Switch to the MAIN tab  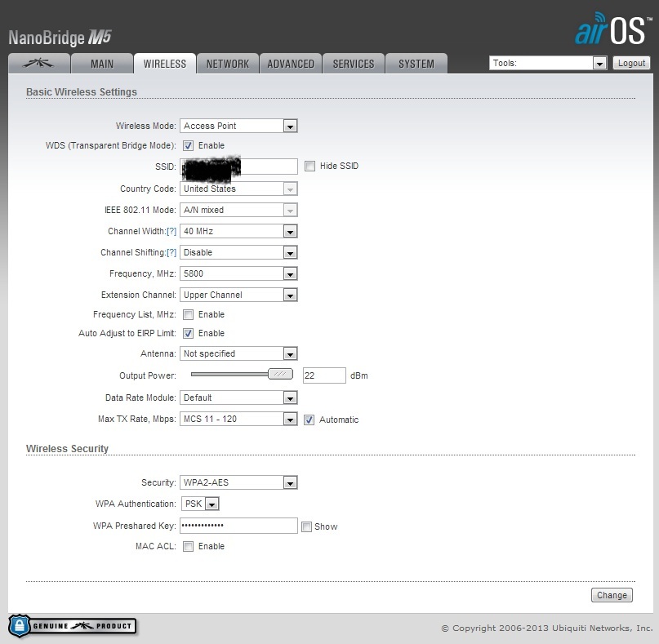click(102, 64)
